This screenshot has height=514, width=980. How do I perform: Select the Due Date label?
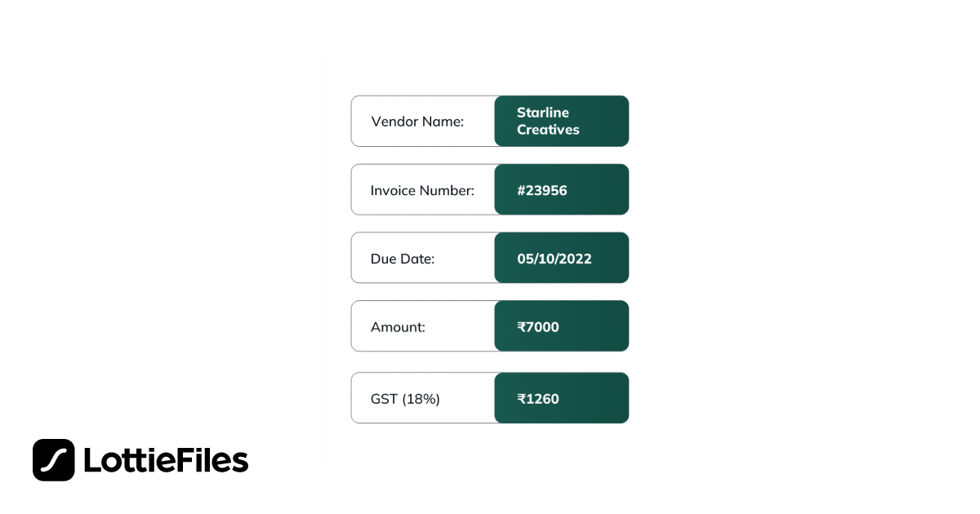[x=403, y=259]
